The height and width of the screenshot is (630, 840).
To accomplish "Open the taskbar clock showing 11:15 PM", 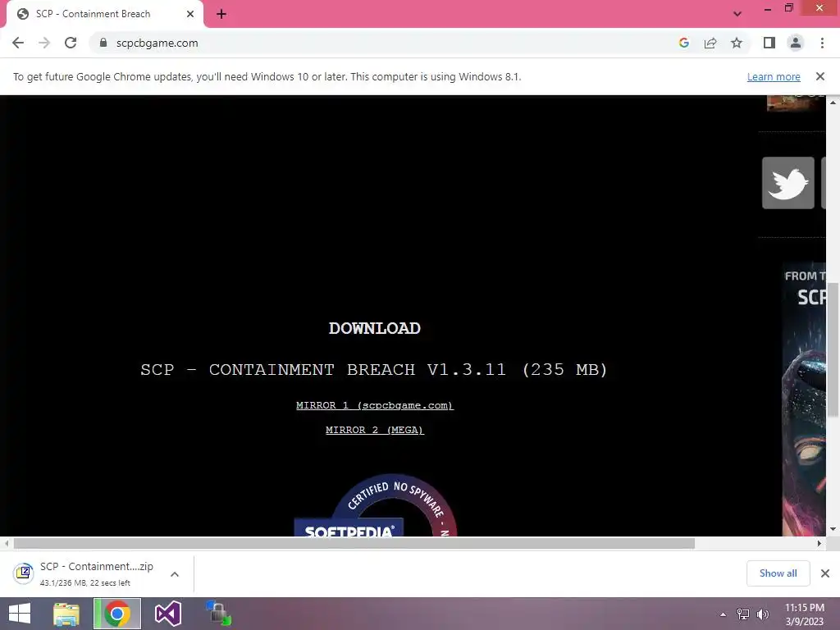I will [804, 614].
